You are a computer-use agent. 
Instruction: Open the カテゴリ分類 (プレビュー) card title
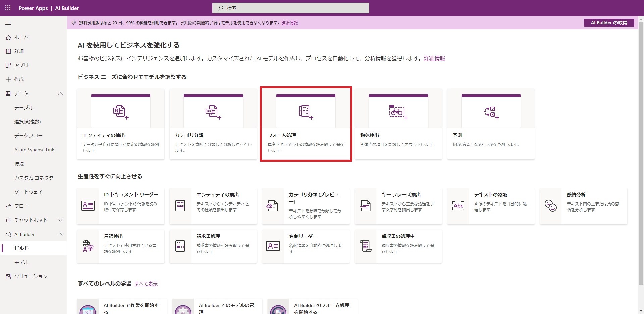[314, 198]
